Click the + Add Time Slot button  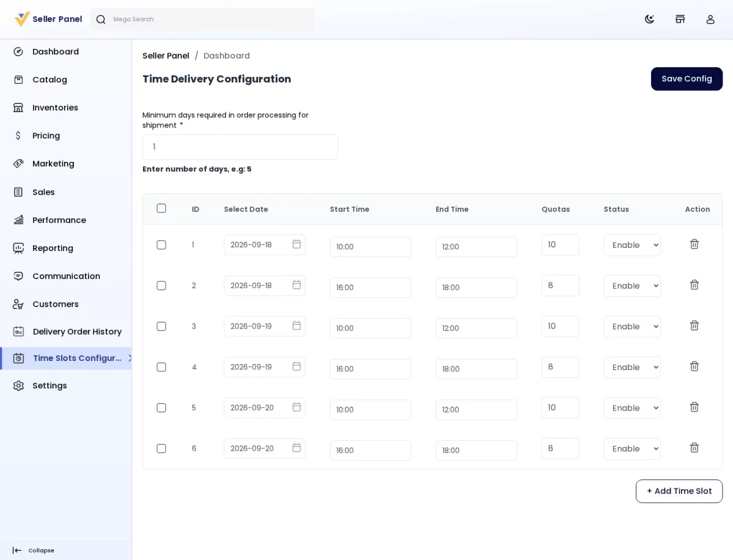click(679, 491)
